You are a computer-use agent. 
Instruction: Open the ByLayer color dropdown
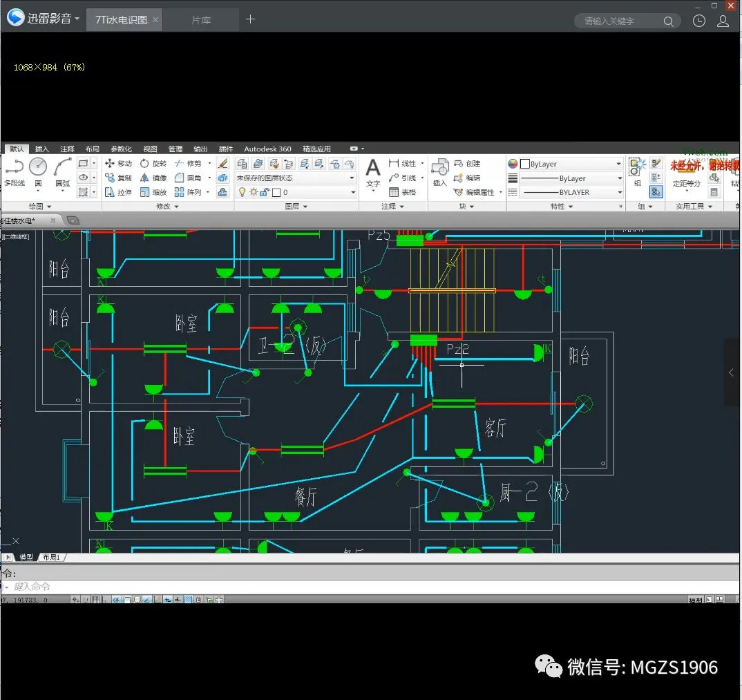click(571, 164)
